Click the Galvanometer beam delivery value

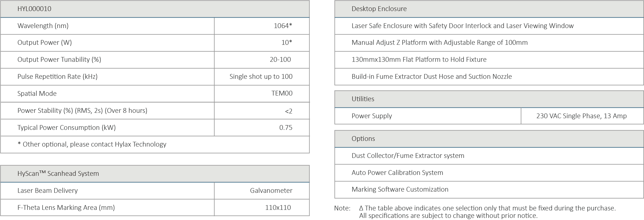271,190
